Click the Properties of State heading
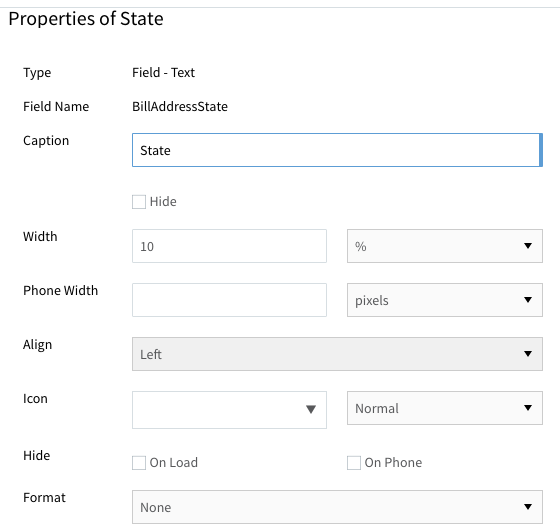Viewport: 560px width, 531px height. pos(86,19)
